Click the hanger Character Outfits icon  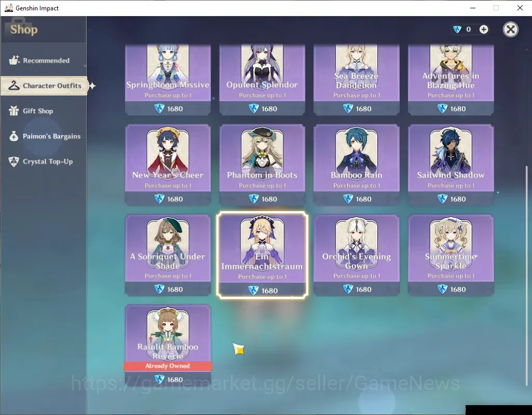click(x=14, y=86)
